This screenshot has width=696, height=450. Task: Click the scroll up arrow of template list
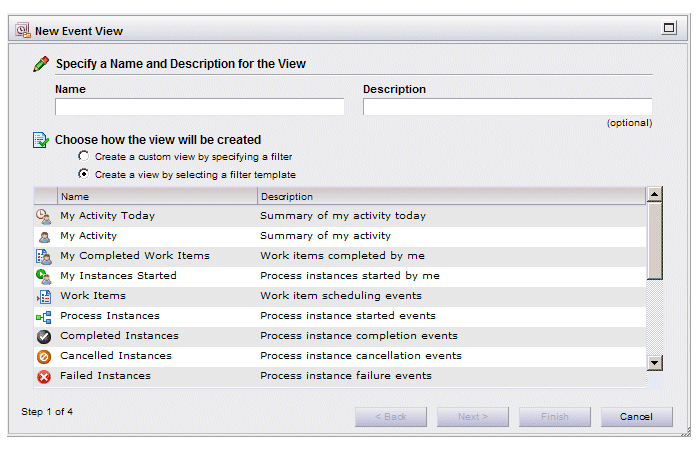(655, 194)
